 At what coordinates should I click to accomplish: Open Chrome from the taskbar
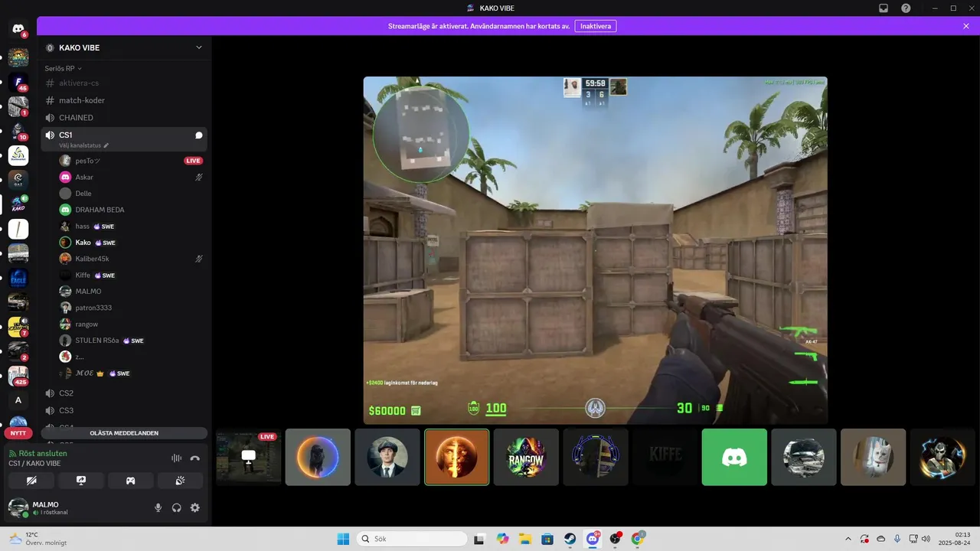click(638, 539)
